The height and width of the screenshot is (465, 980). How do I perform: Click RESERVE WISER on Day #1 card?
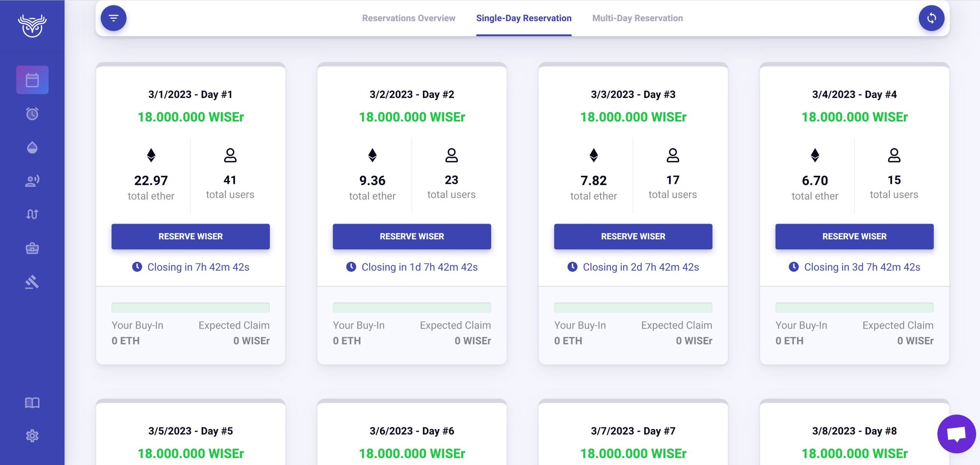tap(190, 236)
